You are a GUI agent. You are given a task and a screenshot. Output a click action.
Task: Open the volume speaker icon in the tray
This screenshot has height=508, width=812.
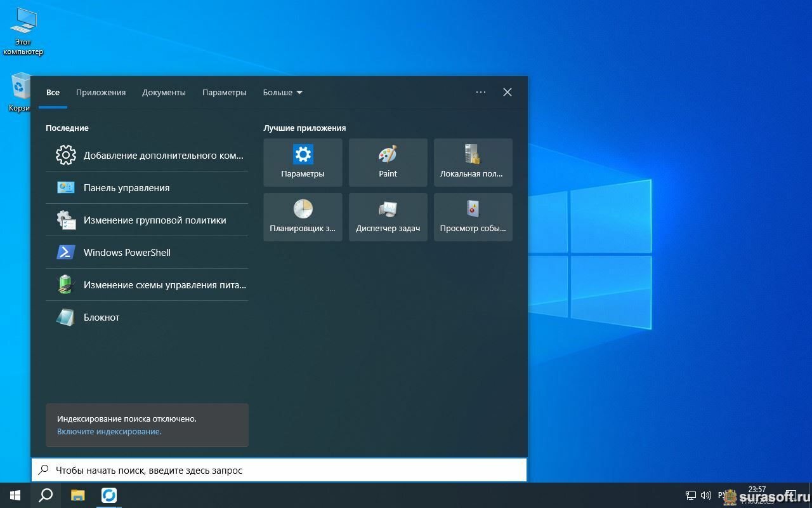point(706,495)
